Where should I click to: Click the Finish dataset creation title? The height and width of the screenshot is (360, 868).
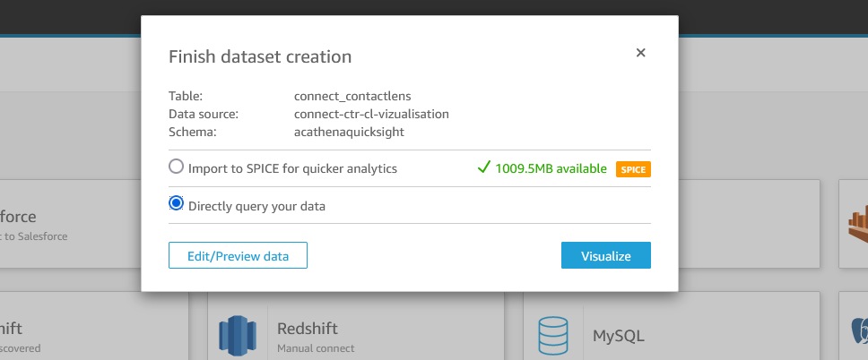(260, 56)
